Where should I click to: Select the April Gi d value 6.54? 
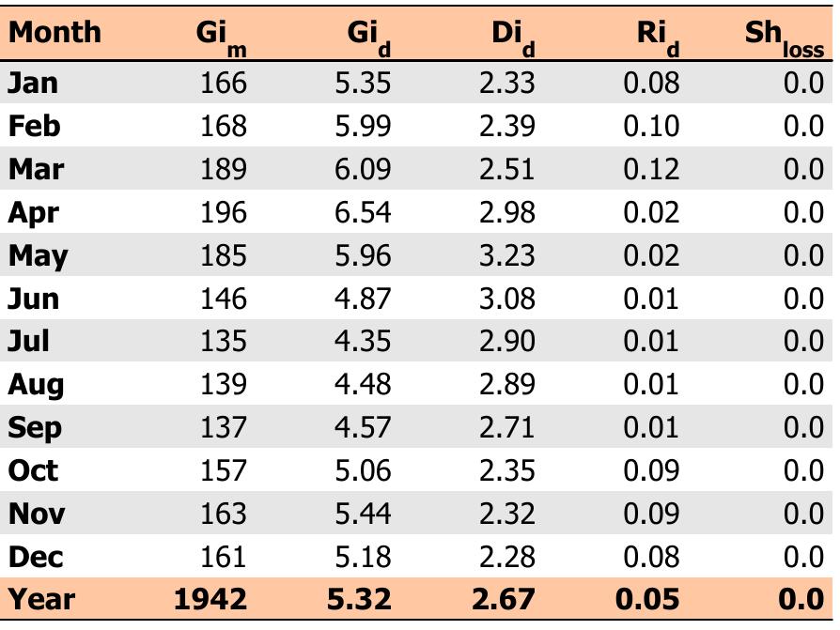point(363,212)
